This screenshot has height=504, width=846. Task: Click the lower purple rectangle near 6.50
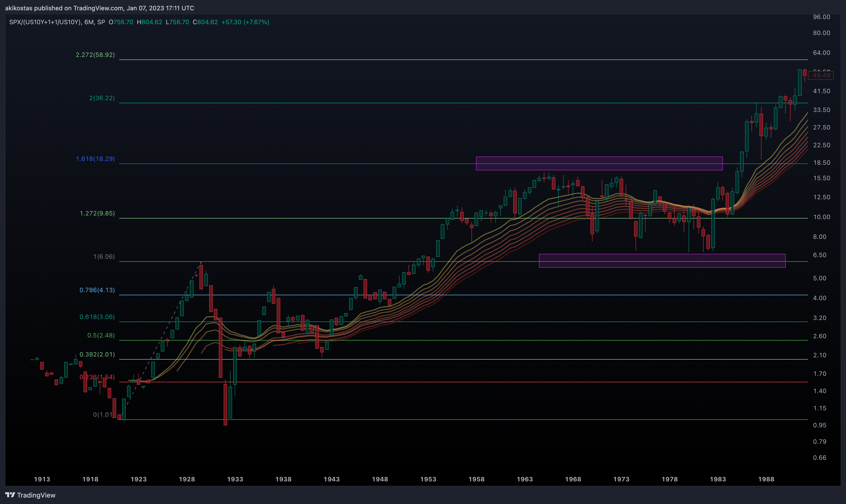point(662,261)
